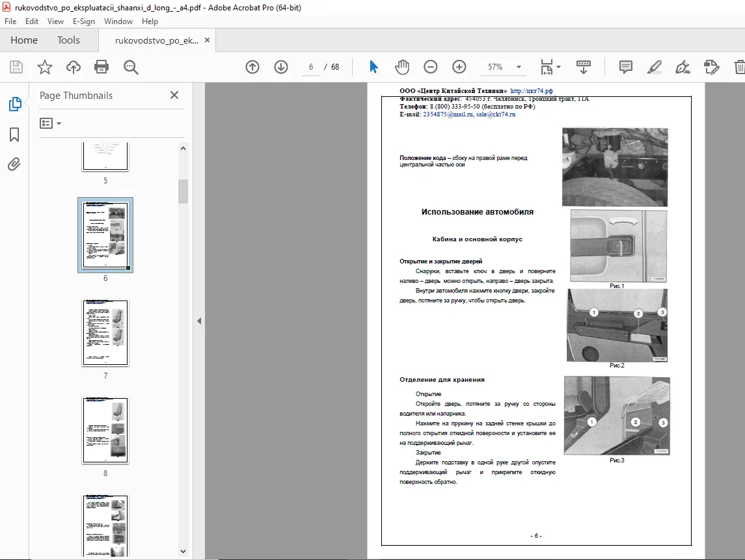Select page 5 thumbnail
Viewport: 745px width, 560px height.
pos(105,156)
